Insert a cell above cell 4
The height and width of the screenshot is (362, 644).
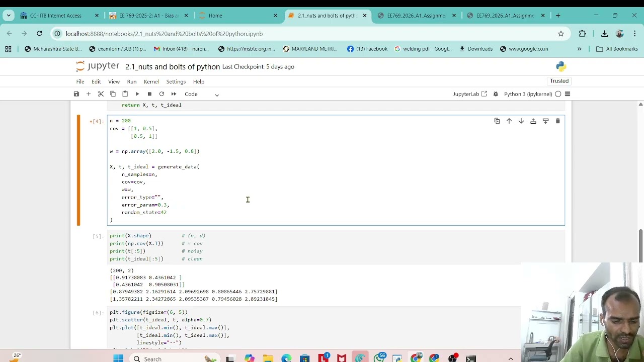[533, 121]
